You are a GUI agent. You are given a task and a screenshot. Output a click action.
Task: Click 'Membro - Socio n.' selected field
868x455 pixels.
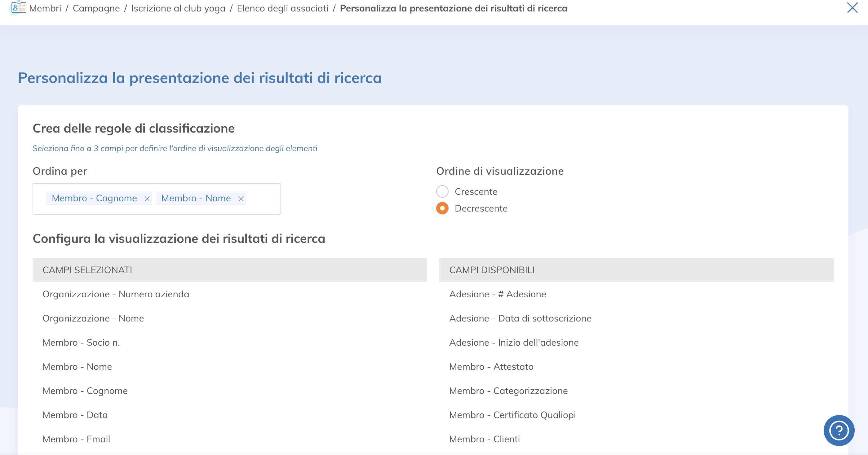[81, 342]
